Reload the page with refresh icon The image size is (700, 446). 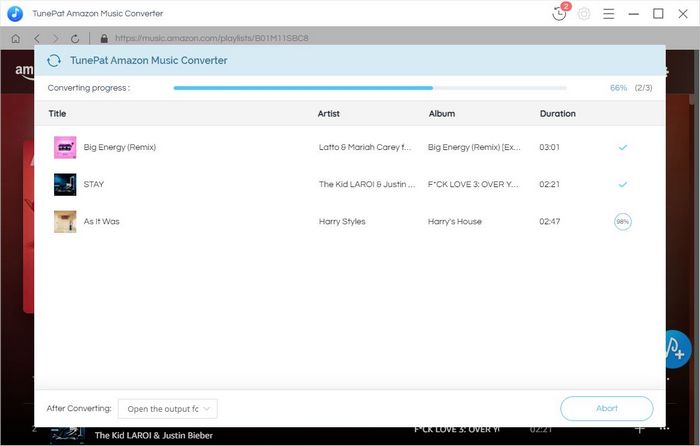coord(75,38)
